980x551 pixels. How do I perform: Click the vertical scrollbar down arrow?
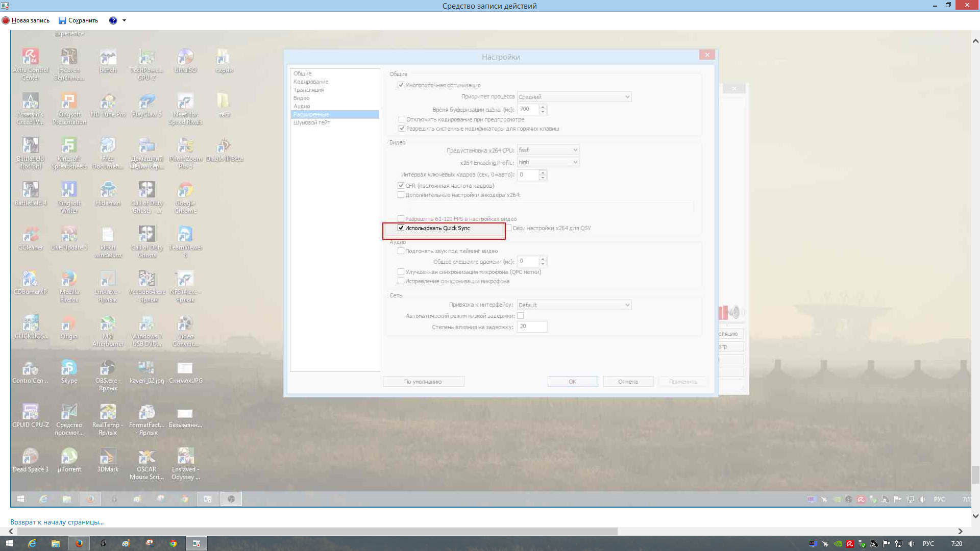975,516
